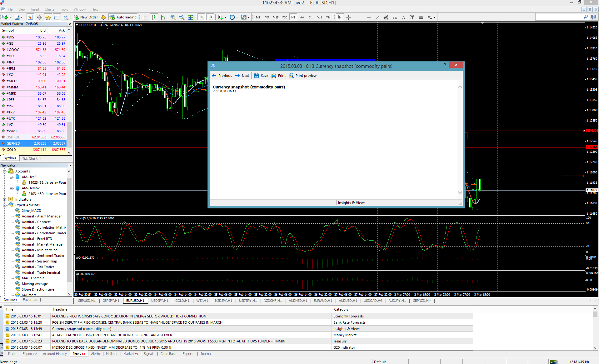Collapse the AM-Live2 account node
Viewport: 599px width, 364px height.
coord(11,177)
